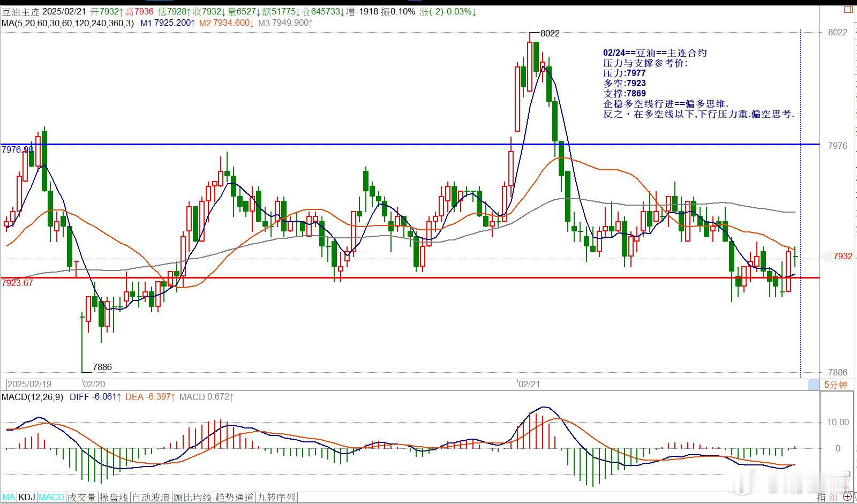Click the 10.00 MACD axis label
The height and width of the screenshot is (504, 857).
click(x=838, y=422)
